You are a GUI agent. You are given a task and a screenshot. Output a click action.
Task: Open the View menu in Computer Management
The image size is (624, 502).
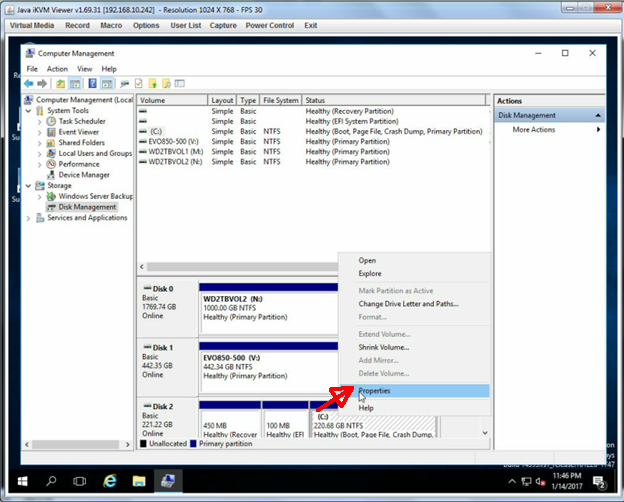click(84, 69)
